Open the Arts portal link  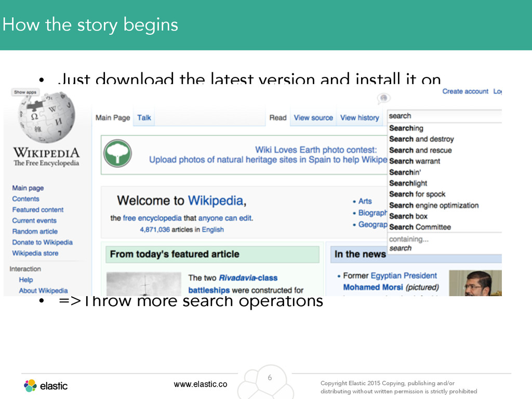click(x=365, y=201)
